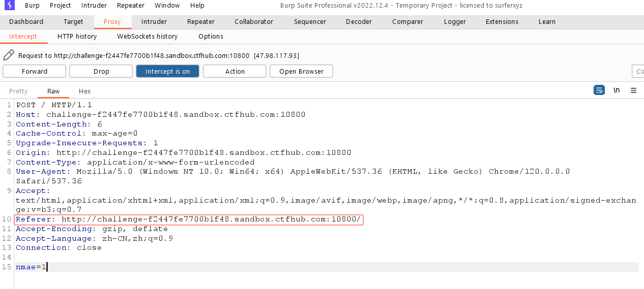
Task: Open the Comparer tab
Action: [x=407, y=22]
